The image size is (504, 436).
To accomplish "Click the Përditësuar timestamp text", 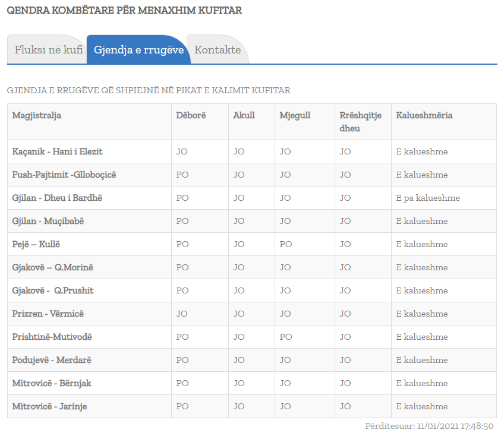I will coord(429,426).
